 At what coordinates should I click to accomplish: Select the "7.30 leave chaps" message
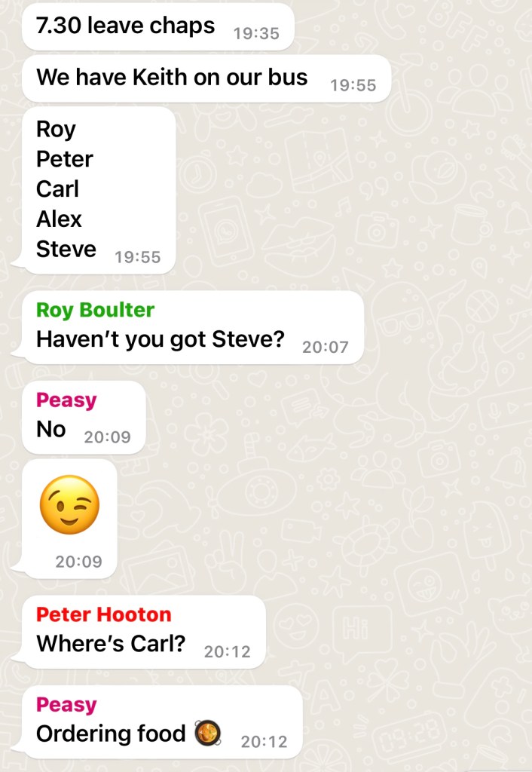pos(158,26)
